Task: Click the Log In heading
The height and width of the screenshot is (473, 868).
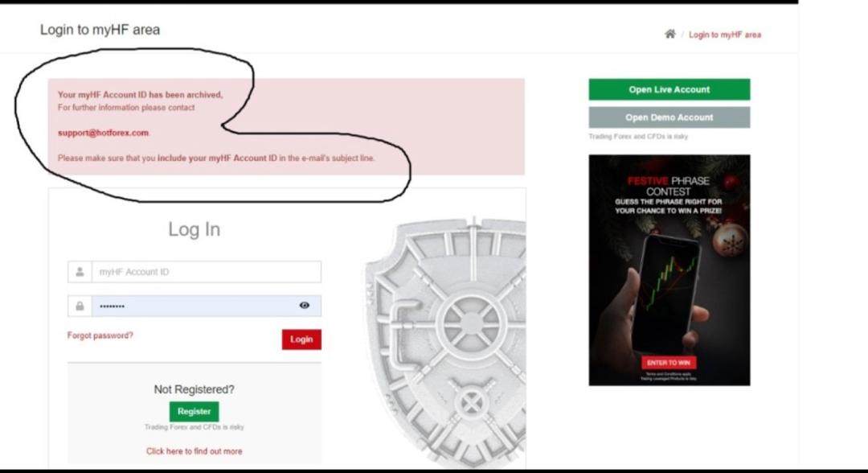Action: click(x=194, y=229)
